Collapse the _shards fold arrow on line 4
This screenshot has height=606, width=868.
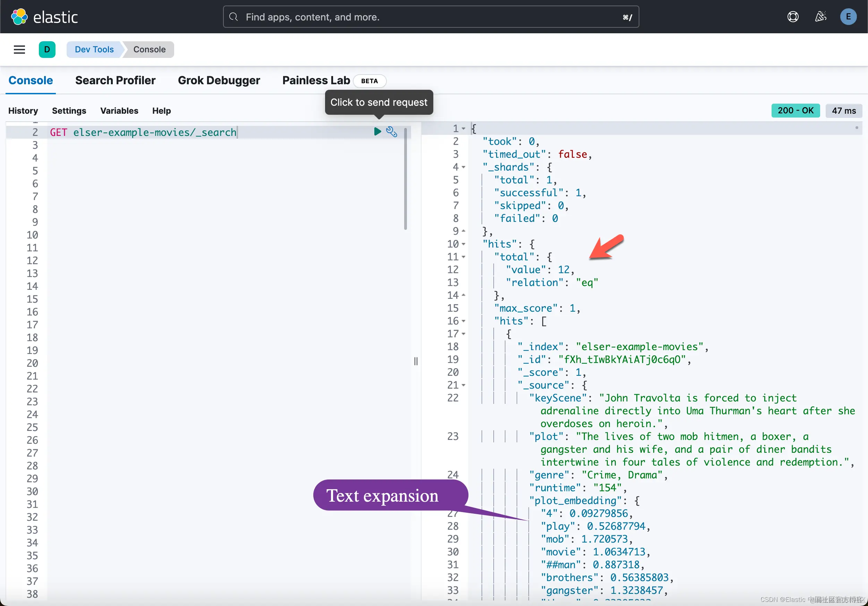pyautogui.click(x=463, y=167)
